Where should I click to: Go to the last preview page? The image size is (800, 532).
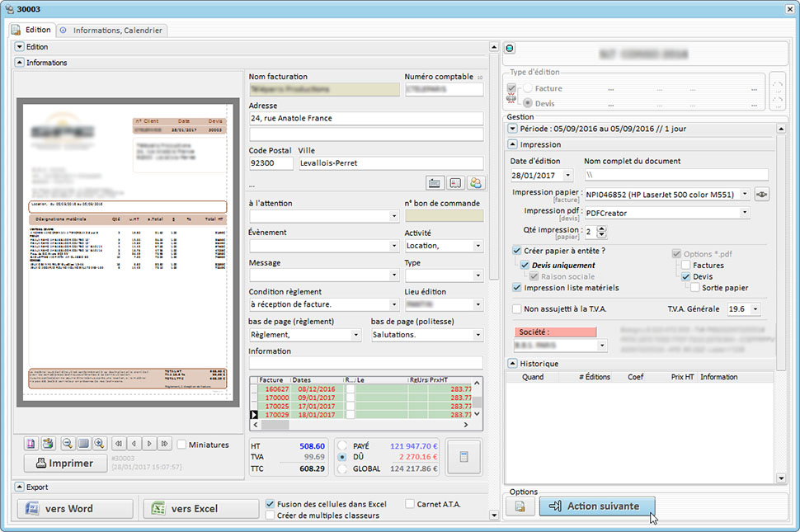[165, 444]
